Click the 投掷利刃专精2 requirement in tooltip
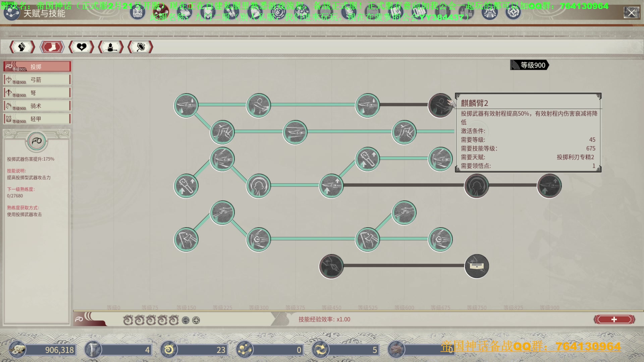The height and width of the screenshot is (362, 644). (x=575, y=157)
